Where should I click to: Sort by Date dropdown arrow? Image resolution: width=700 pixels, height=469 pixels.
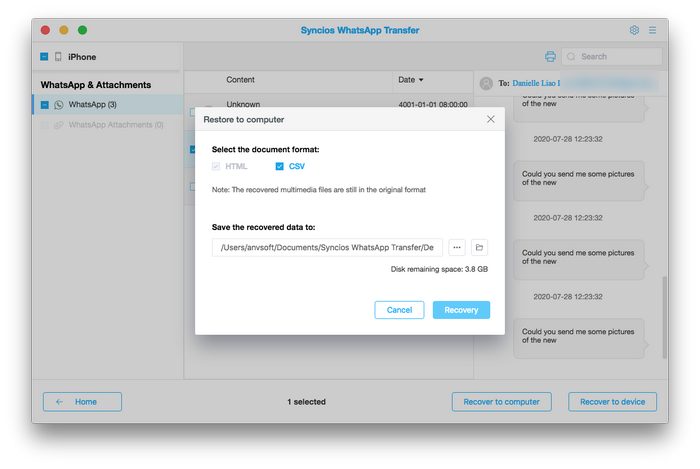421,80
